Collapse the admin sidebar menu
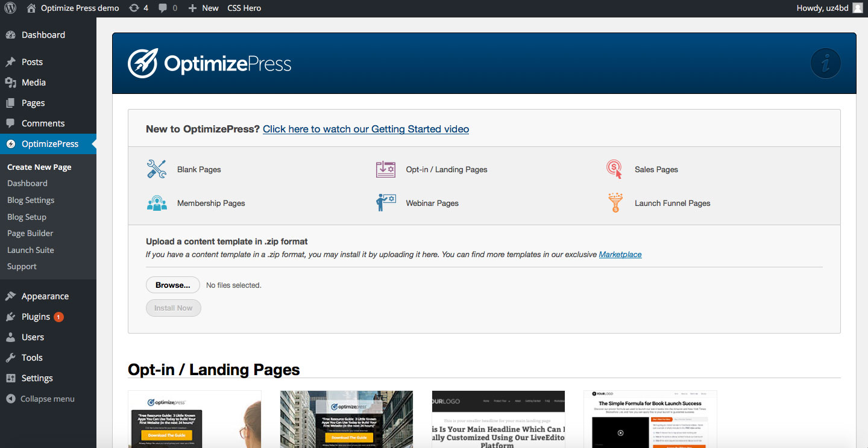This screenshot has height=448, width=868. [x=40, y=399]
